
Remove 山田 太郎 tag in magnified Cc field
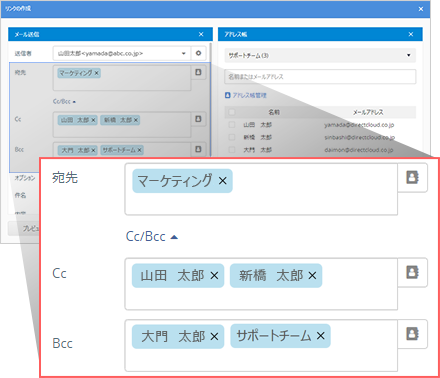tap(214, 276)
